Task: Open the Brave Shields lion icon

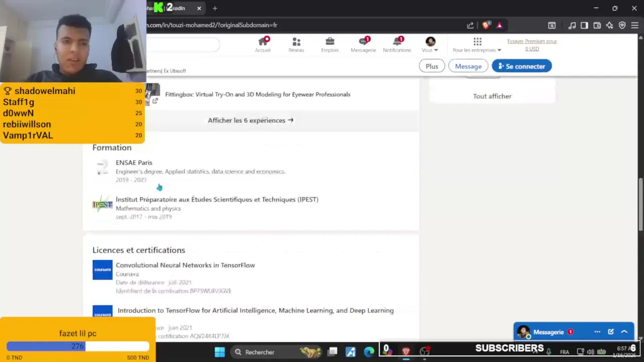Action: click(x=486, y=25)
